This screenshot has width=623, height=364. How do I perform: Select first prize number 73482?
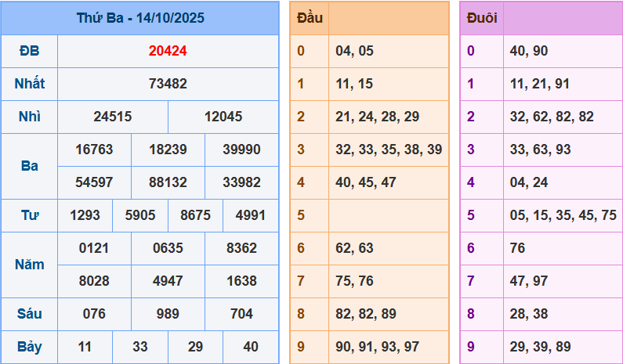[168, 84]
